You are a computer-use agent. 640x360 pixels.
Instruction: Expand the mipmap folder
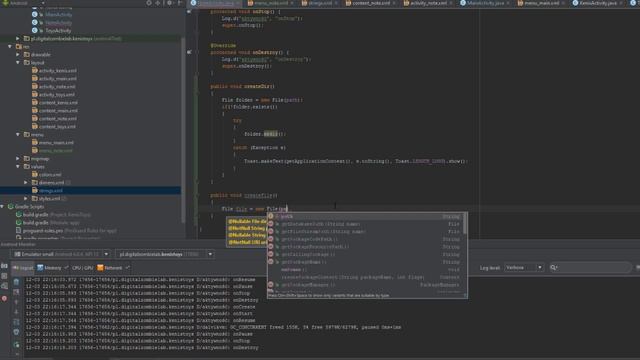pyautogui.click(x=18, y=158)
